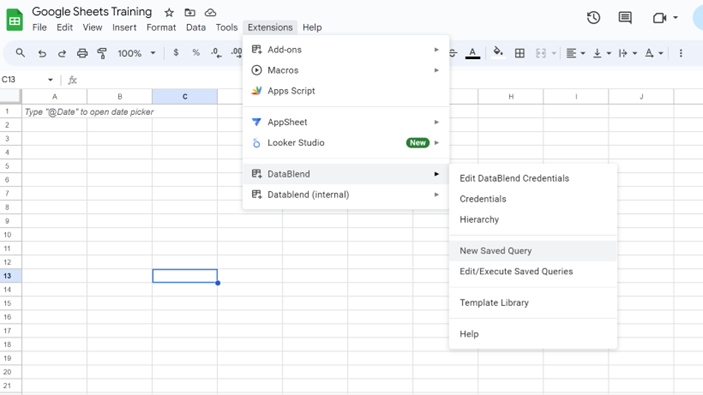The image size is (703, 395).
Task: Toggle strikethrough formatting
Action: tap(453, 53)
